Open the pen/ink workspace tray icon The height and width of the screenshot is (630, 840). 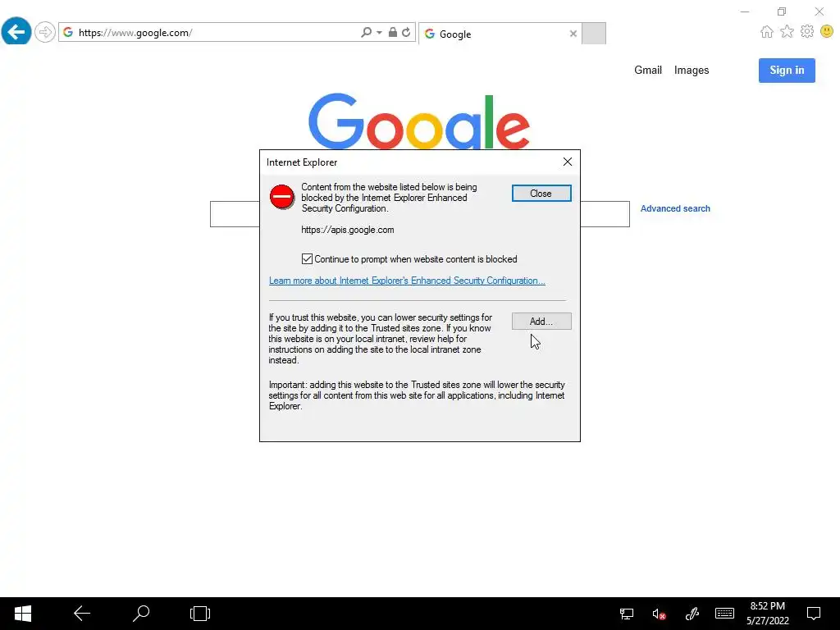(692, 614)
